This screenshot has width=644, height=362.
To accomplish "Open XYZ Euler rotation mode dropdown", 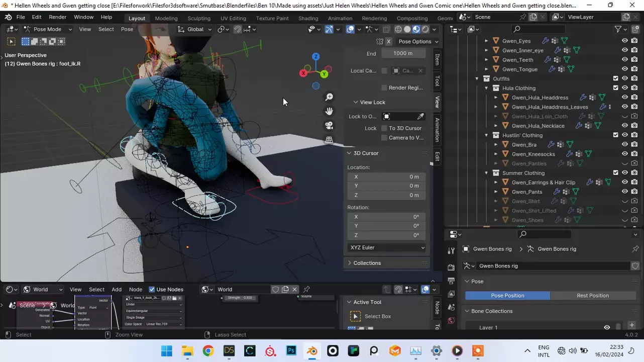I will (387, 247).
